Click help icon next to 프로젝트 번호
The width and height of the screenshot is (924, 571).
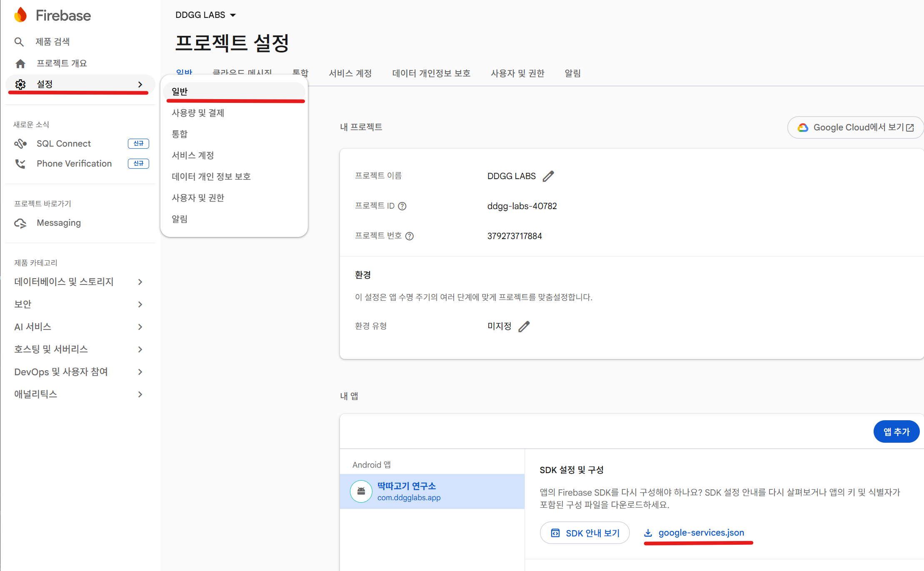coord(410,236)
